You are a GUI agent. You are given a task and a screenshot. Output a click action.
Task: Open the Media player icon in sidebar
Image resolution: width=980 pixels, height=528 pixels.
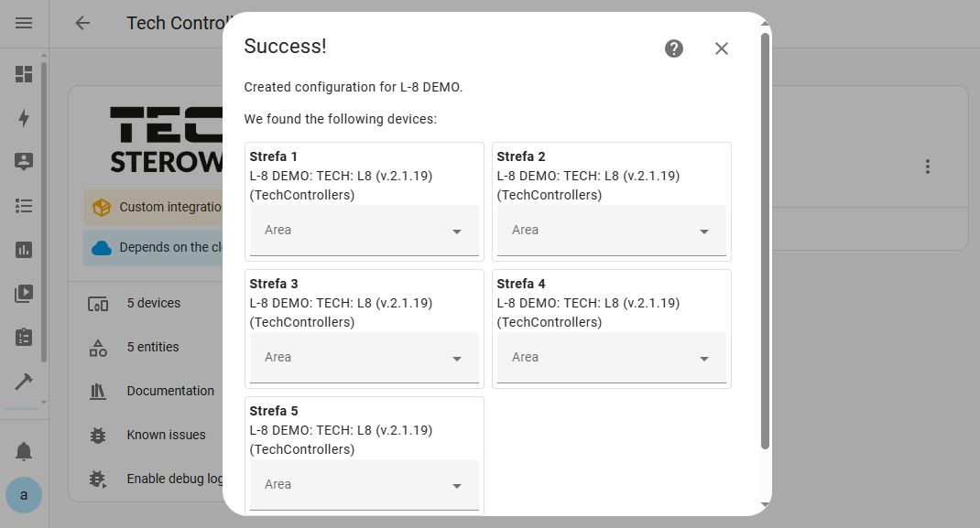point(24,294)
